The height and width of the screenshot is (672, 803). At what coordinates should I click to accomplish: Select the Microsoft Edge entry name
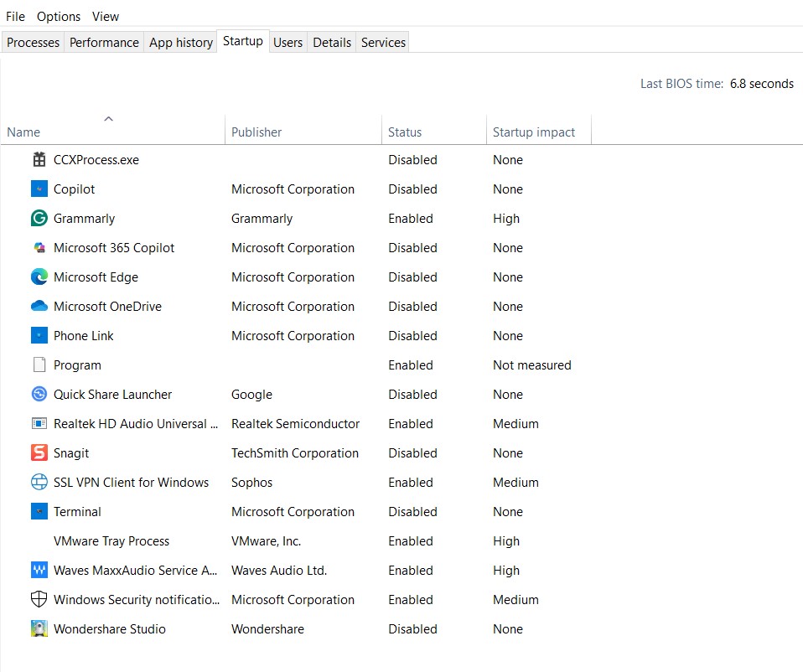96,277
